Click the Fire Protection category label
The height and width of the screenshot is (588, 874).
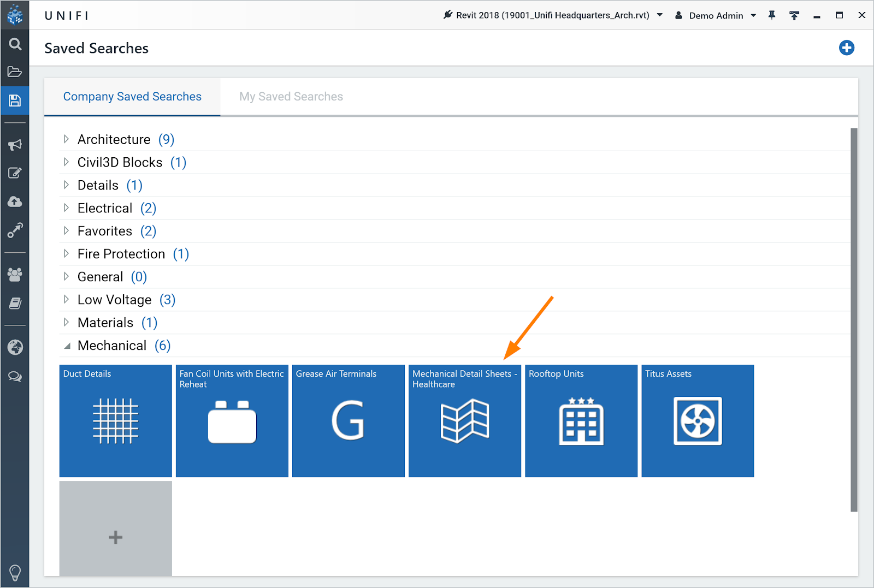pyautogui.click(x=121, y=254)
